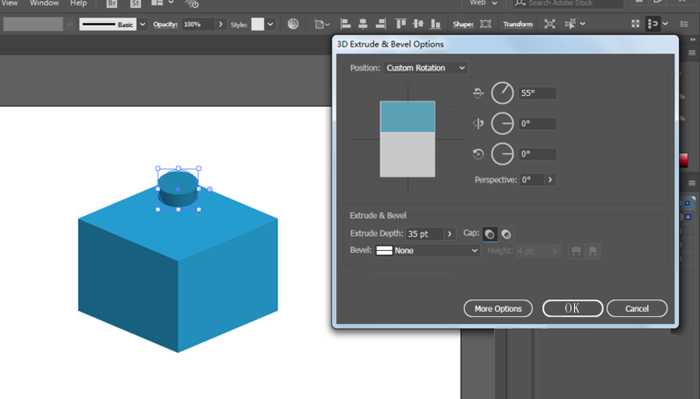Click the 3D rotation track cube preview

[408, 139]
